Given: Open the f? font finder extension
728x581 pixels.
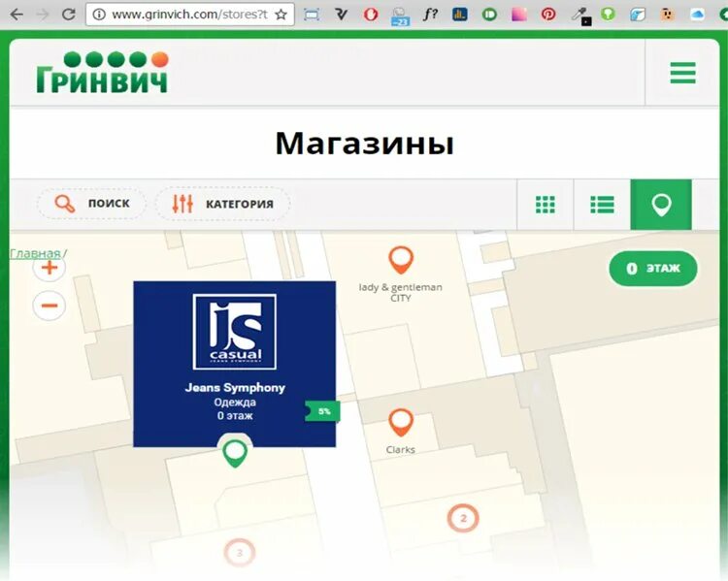Looking at the screenshot, I should pyautogui.click(x=430, y=15).
